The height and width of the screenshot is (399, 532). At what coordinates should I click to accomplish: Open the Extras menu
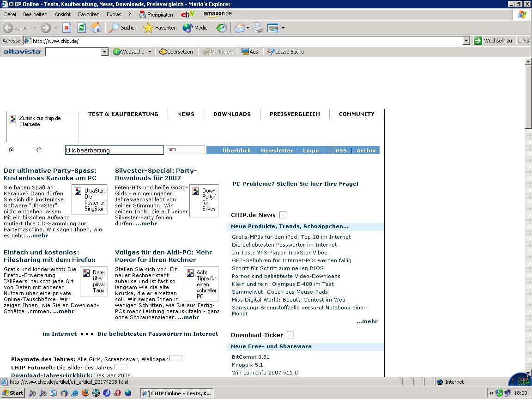114,14
